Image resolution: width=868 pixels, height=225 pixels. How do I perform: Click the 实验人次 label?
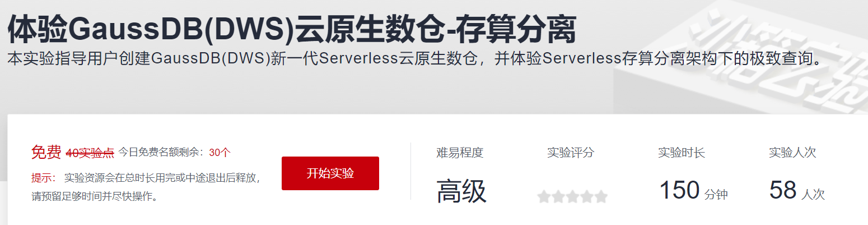click(x=792, y=153)
